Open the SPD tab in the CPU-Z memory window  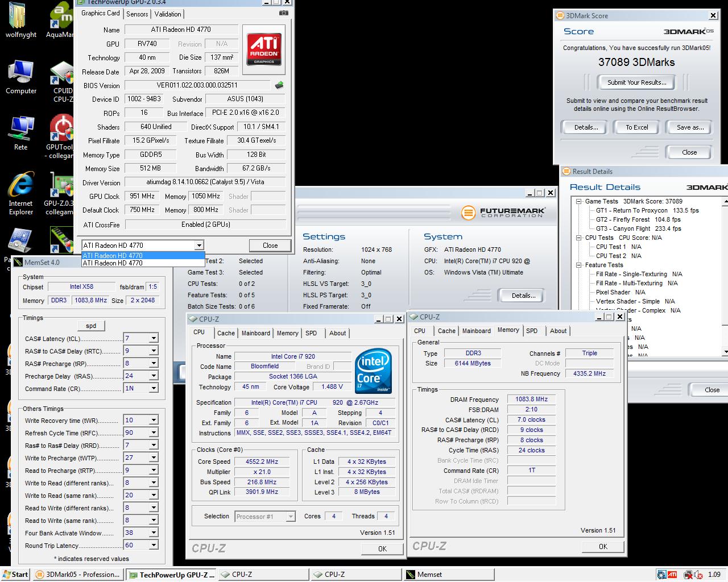pyautogui.click(x=532, y=331)
